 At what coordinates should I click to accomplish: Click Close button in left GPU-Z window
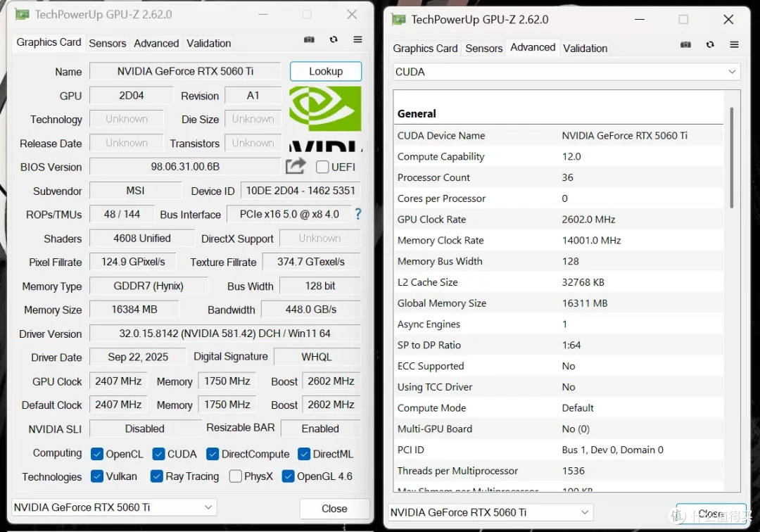[334, 508]
